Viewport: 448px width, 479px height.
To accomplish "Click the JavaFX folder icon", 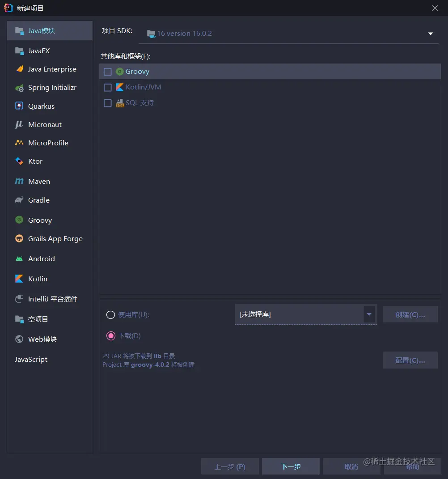I will (x=19, y=51).
